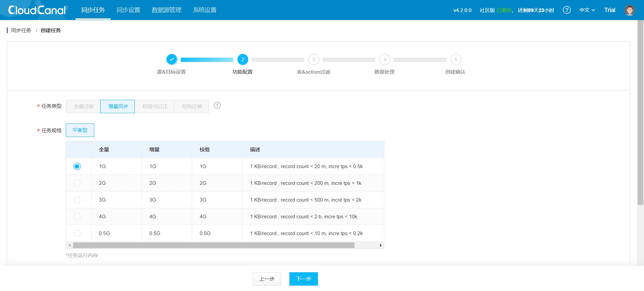This screenshot has width=644, height=291.
Task: Click the table scroll right arrow
Action: [x=381, y=245]
